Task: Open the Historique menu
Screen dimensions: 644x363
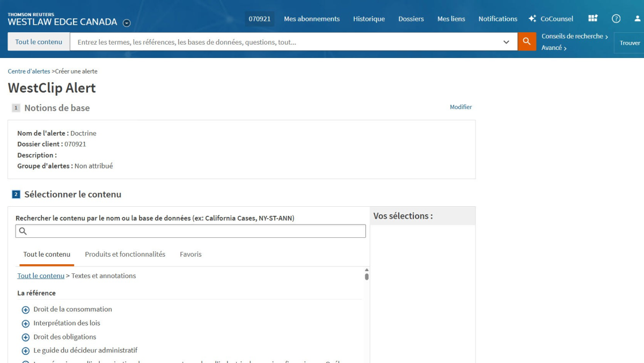Action: (x=369, y=19)
